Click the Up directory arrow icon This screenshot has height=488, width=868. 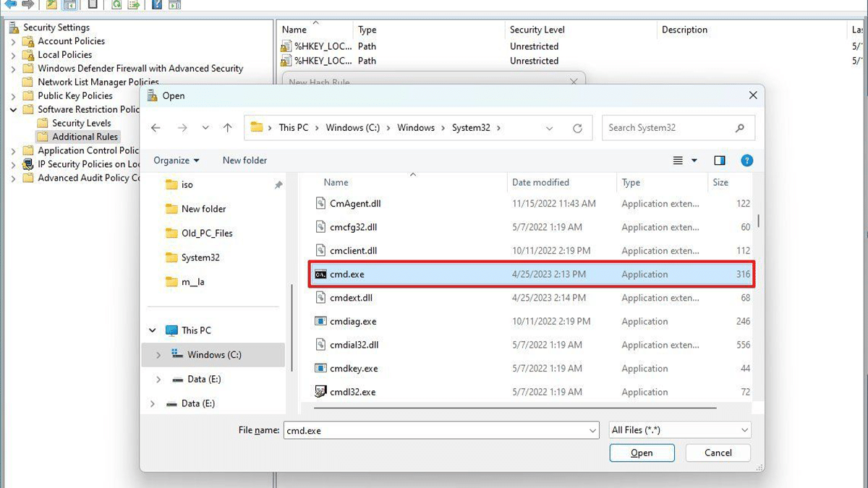tap(228, 128)
